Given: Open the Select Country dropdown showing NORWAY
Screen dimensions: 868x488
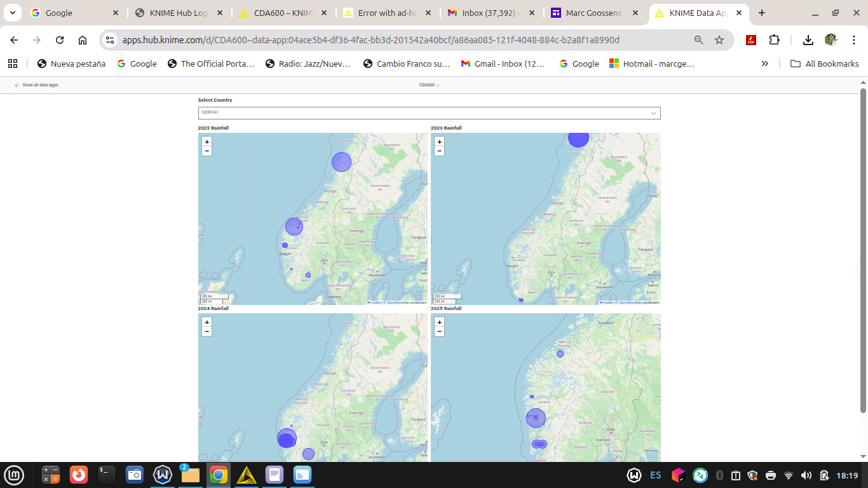Looking at the screenshot, I should (x=429, y=113).
